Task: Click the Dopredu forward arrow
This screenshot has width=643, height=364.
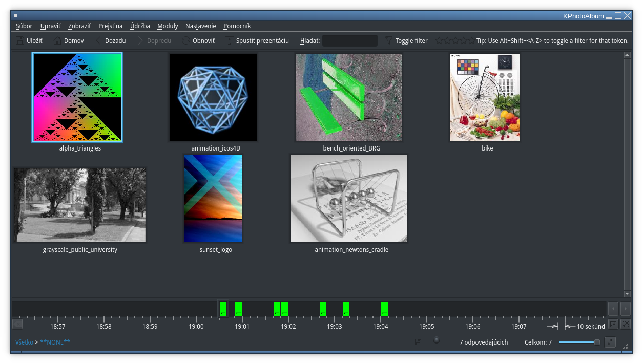Action: coord(140,40)
